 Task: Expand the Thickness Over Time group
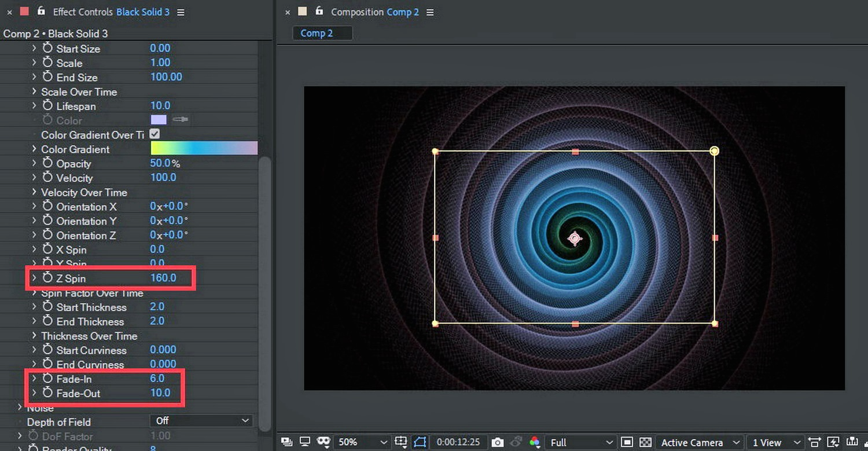pyautogui.click(x=34, y=336)
